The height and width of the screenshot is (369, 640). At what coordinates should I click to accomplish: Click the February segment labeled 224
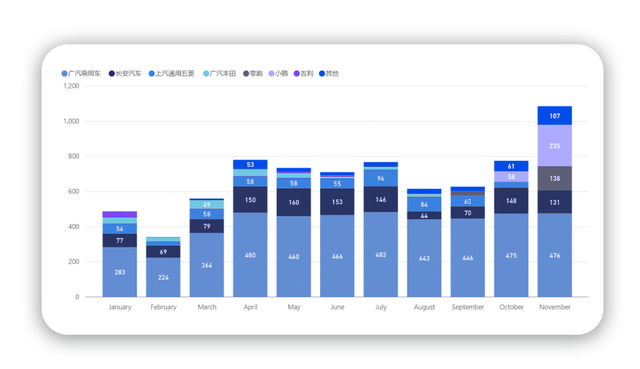(x=163, y=277)
